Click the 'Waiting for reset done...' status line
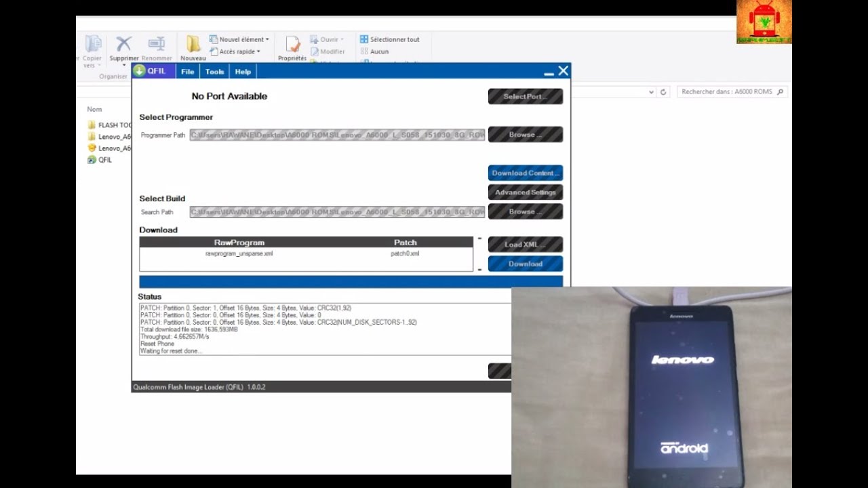This screenshot has width=868, height=488. tap(172, 351)
